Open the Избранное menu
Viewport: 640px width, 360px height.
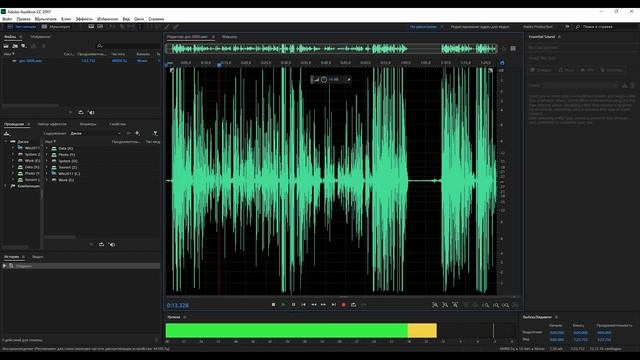107,19
